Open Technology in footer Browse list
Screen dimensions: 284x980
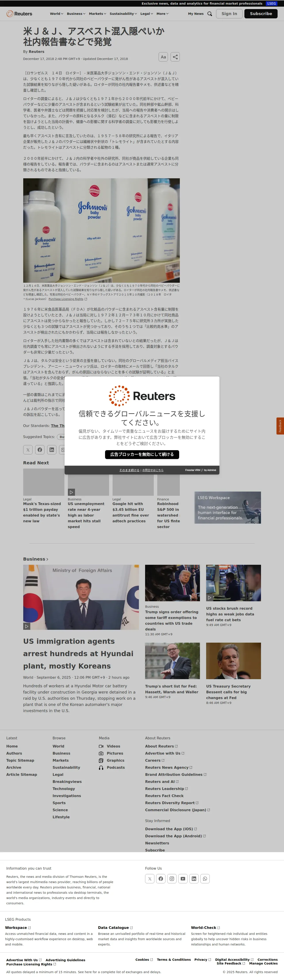[63, 789]
